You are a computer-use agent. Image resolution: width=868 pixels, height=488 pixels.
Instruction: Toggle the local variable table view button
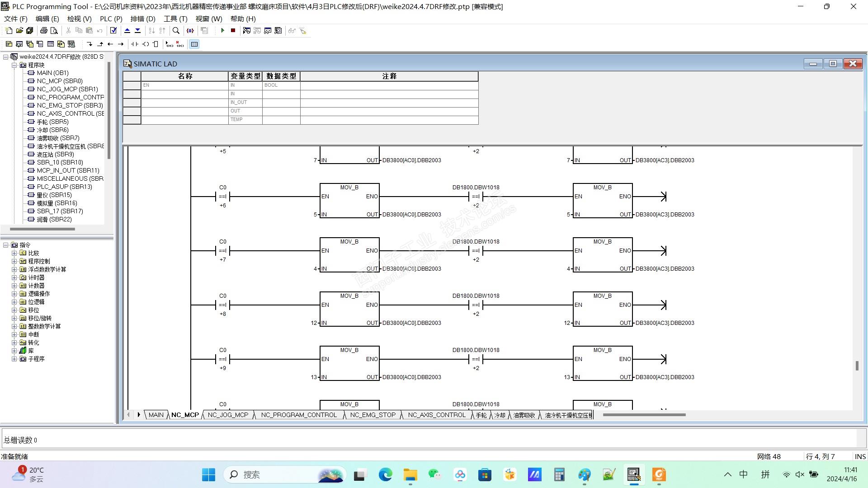194,44
